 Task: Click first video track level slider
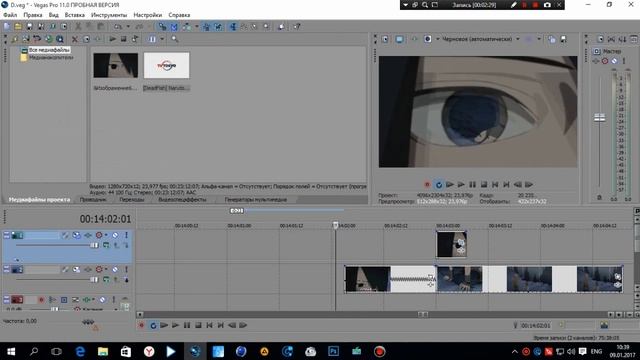tap(94, 245)
